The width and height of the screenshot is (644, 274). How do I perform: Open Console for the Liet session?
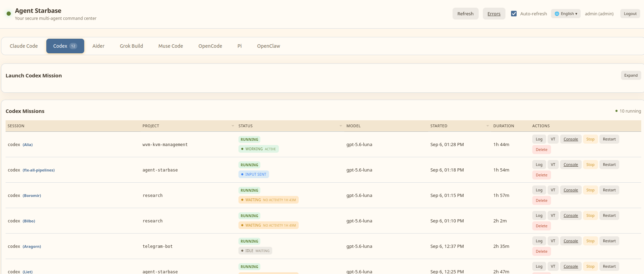pos(571,266)
